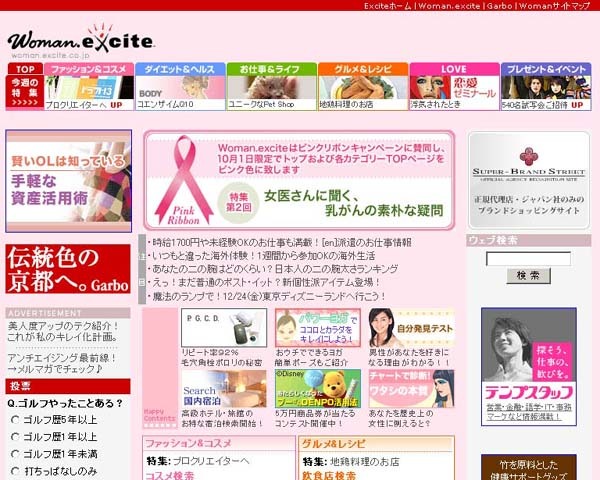Open 日本人の二の腕太さランキング link
The height and width of the screenshot is (480, 600).
275,269
